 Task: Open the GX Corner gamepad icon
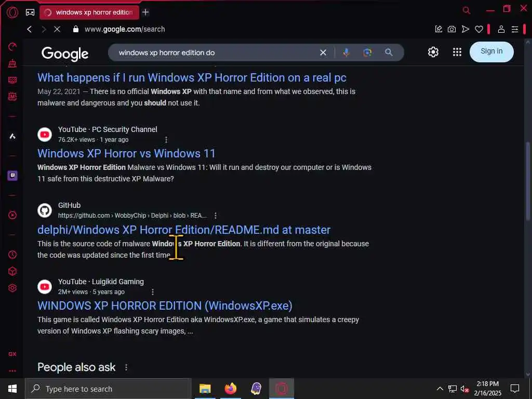[x=30, y=12]
